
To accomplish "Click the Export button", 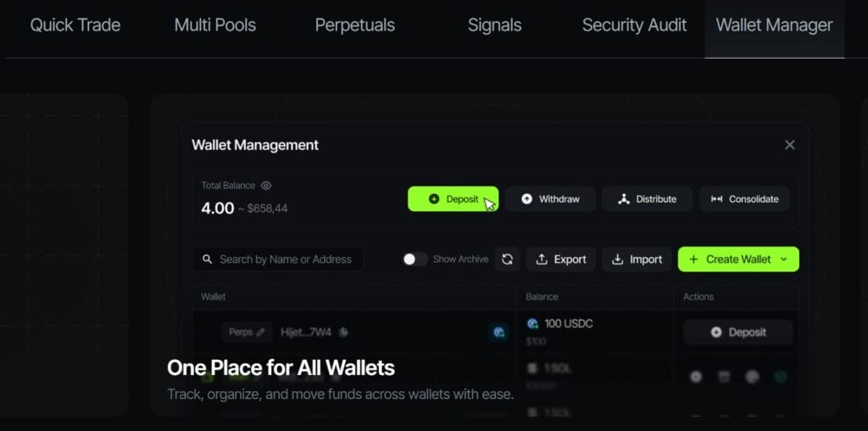I will [561, 260].
